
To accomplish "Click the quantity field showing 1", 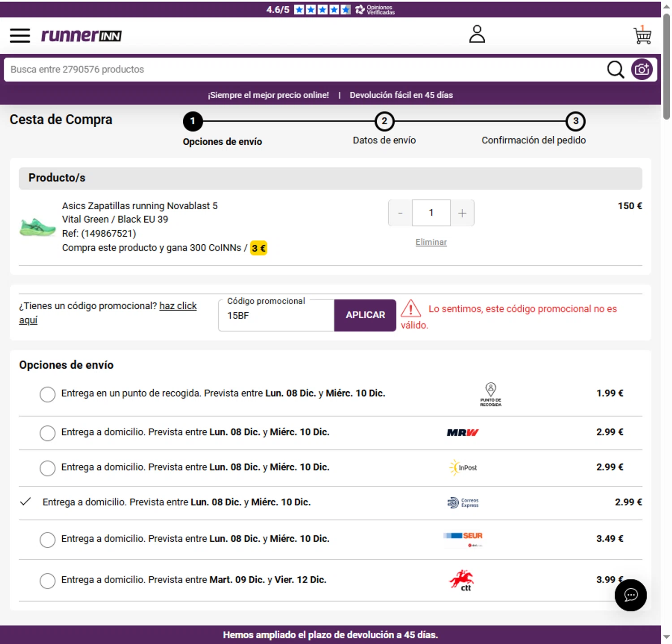I will 431,213.
